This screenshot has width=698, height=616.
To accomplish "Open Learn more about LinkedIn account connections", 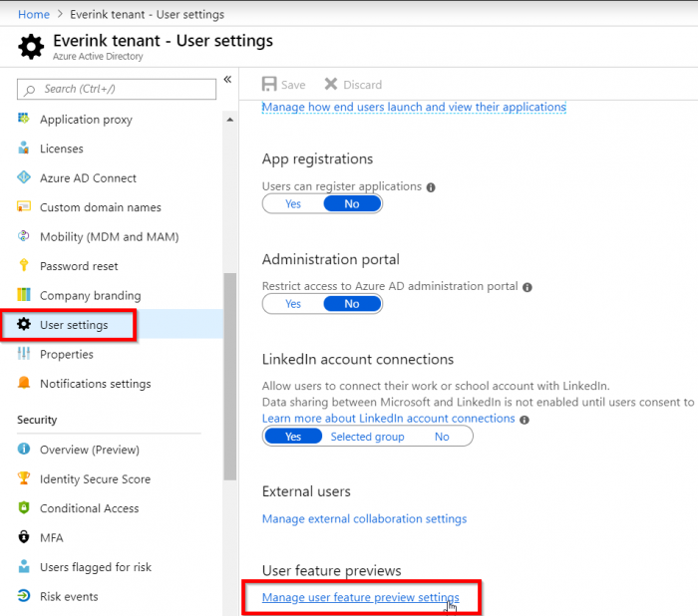I will click(x=388, y=419).
